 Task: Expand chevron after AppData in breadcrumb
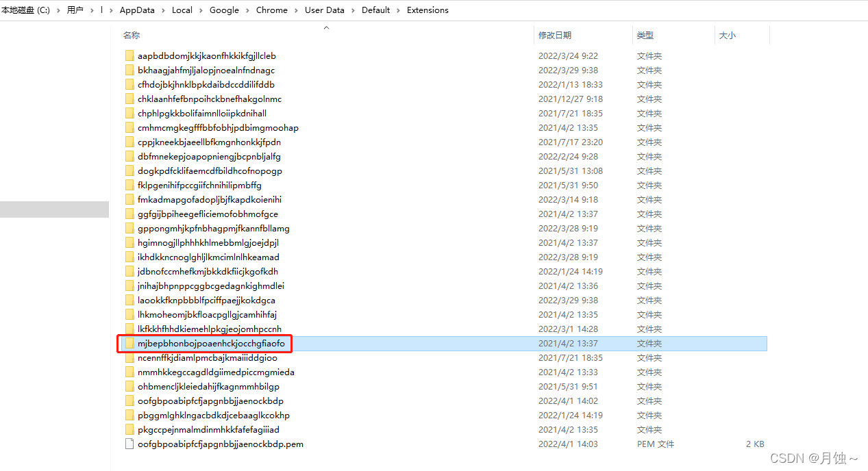(x=163, y=10)
